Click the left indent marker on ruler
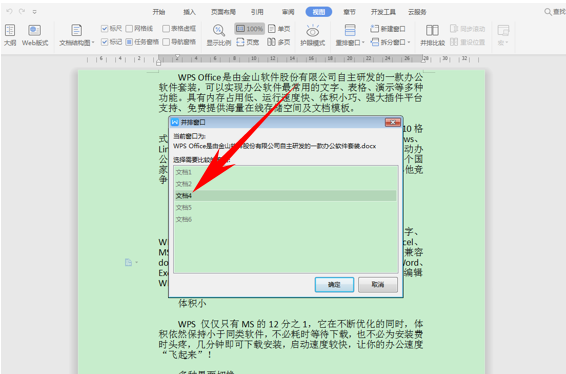Screen dimensions: 566x374 pos(158,63)
